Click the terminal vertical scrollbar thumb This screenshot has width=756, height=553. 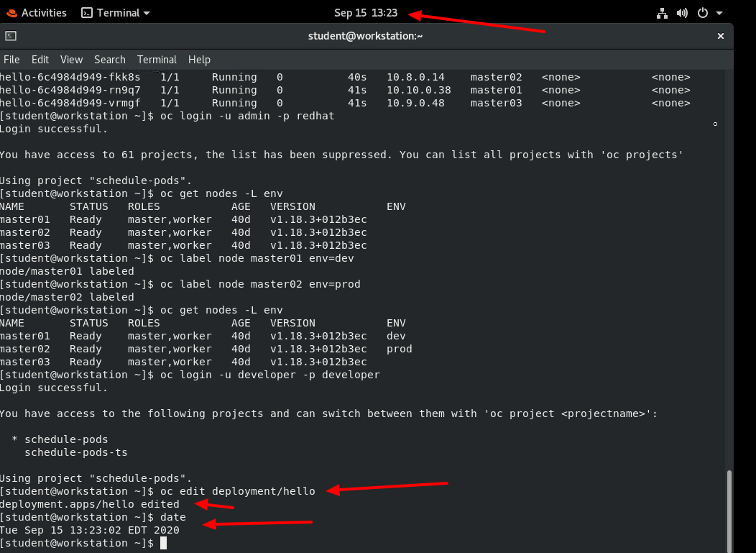tap(729, 511)
